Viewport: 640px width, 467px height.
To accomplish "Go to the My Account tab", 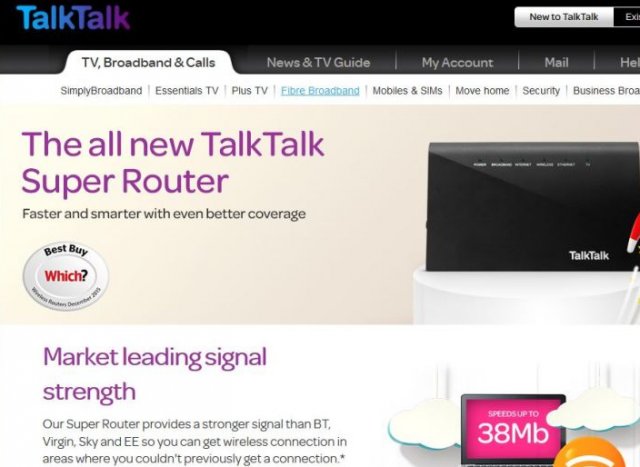I will coord(458,62).
